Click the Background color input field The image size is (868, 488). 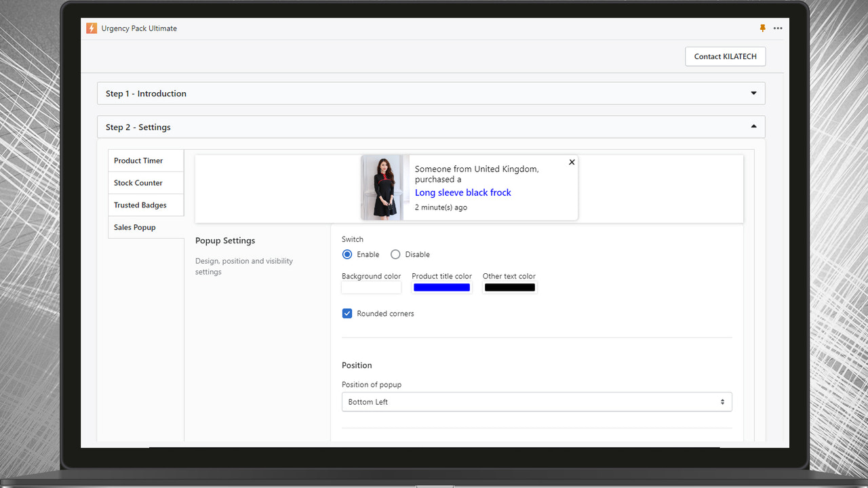(x=371, y=287)
